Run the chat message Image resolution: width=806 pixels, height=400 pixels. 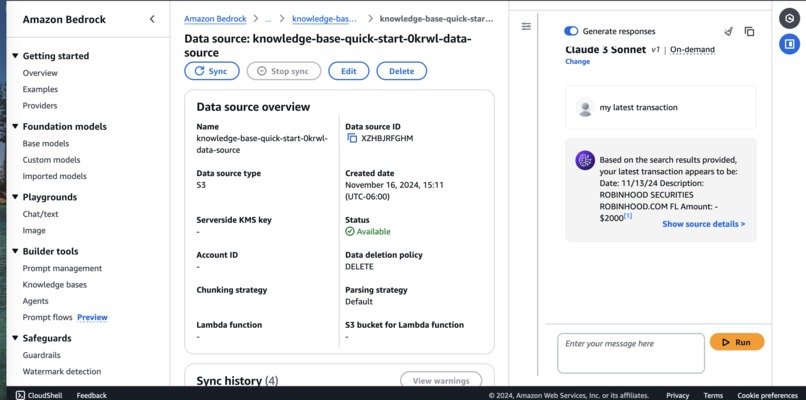[737, 342]
